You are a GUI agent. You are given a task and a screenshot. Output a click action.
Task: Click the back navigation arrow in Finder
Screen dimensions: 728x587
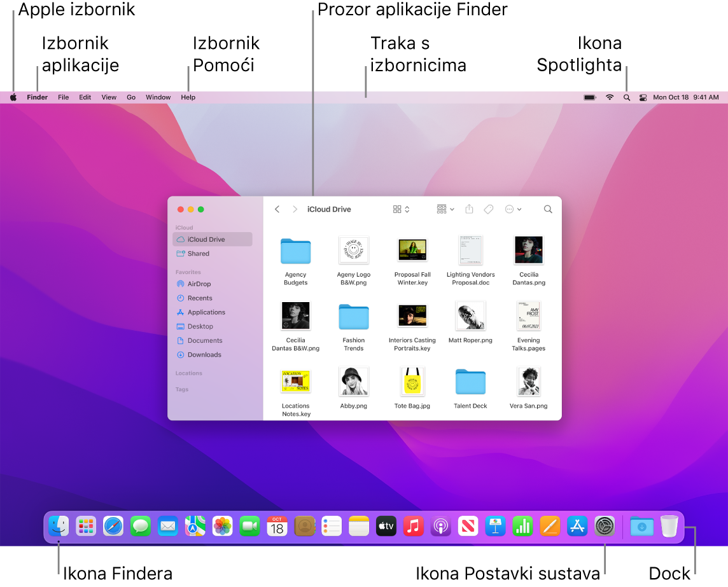tap(277, 209)
